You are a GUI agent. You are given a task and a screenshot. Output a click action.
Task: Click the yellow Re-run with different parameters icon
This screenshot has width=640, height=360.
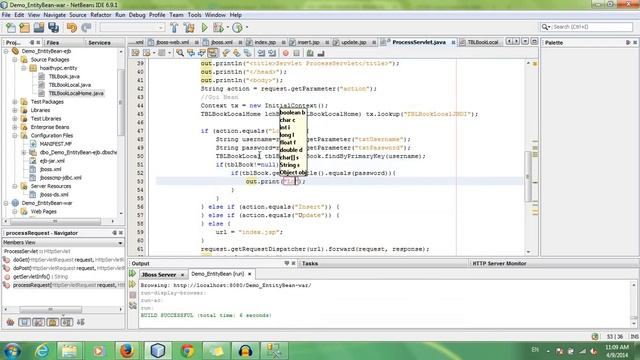point(133,284)
